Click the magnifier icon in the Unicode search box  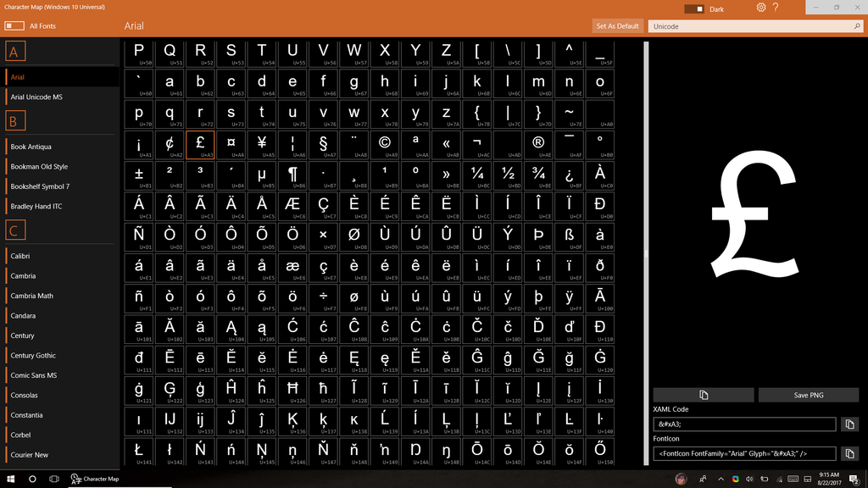[x=857, y=25]
